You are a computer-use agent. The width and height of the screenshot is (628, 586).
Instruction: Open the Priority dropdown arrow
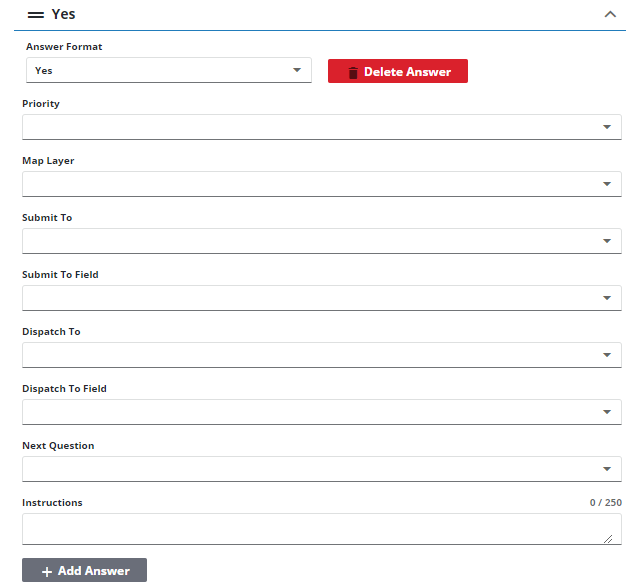(x=607, y=127)
